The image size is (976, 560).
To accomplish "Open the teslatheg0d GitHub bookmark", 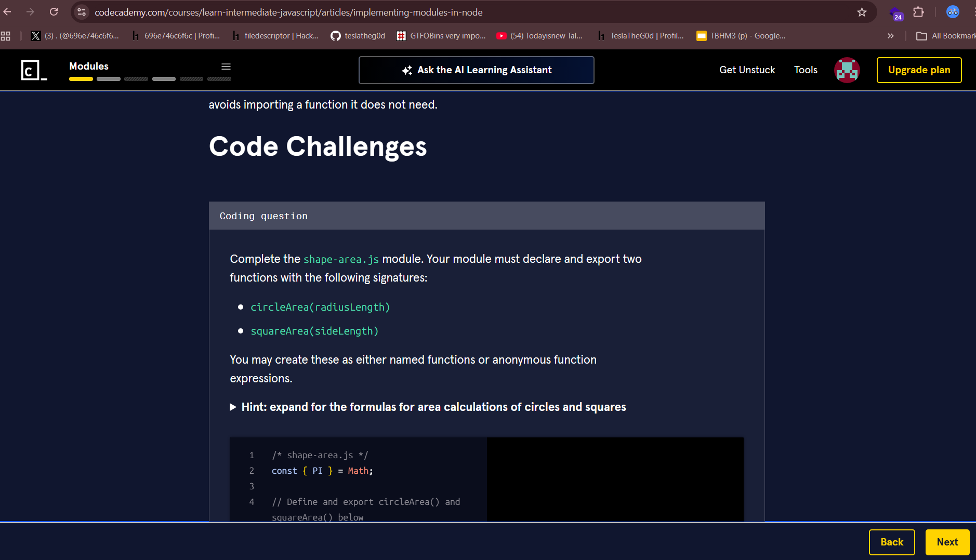I will [x=358, y=36].
